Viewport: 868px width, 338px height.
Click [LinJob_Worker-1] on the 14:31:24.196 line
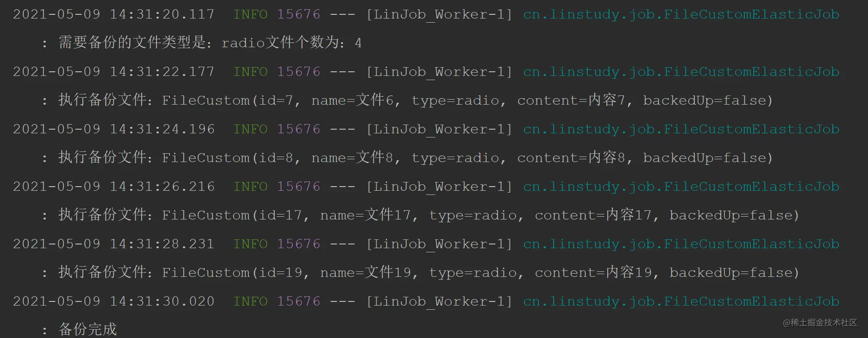tap(439, 130)
